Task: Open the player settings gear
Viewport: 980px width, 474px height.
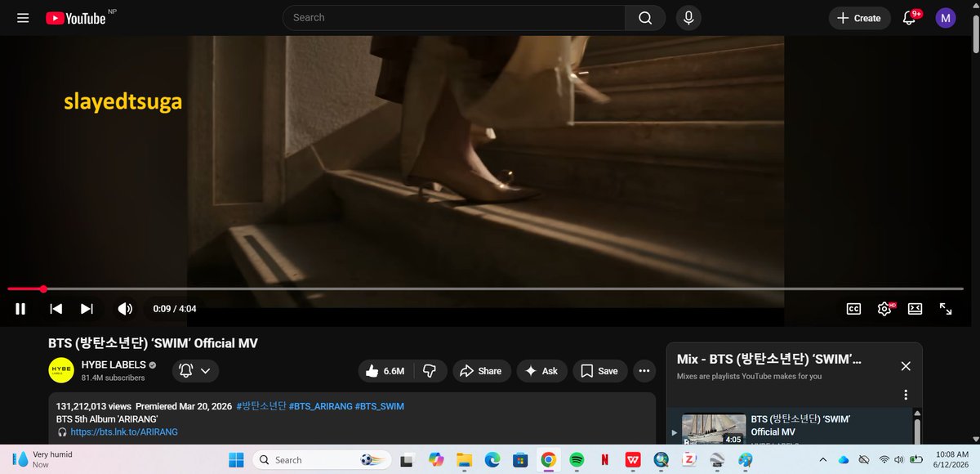Action: (884, 308)
